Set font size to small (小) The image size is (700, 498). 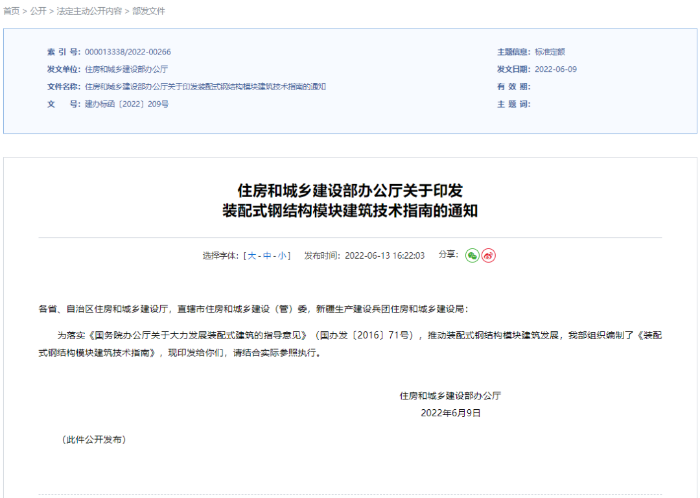click(282, 256)
